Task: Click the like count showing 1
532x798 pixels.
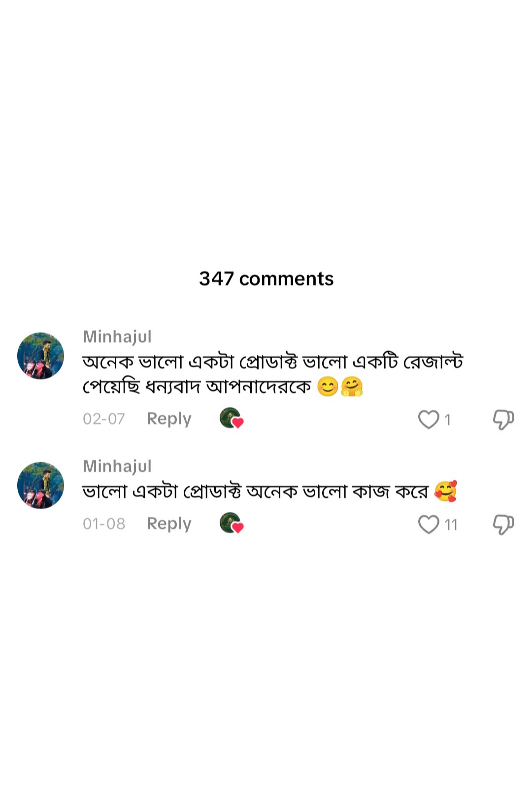Action: (447, 420)
